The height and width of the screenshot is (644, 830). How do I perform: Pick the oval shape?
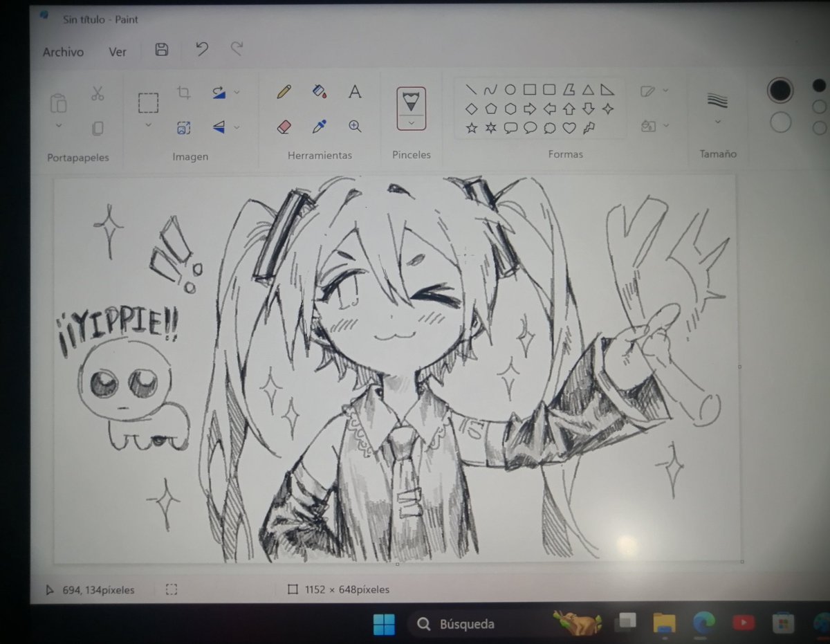[x=510, y=90]
